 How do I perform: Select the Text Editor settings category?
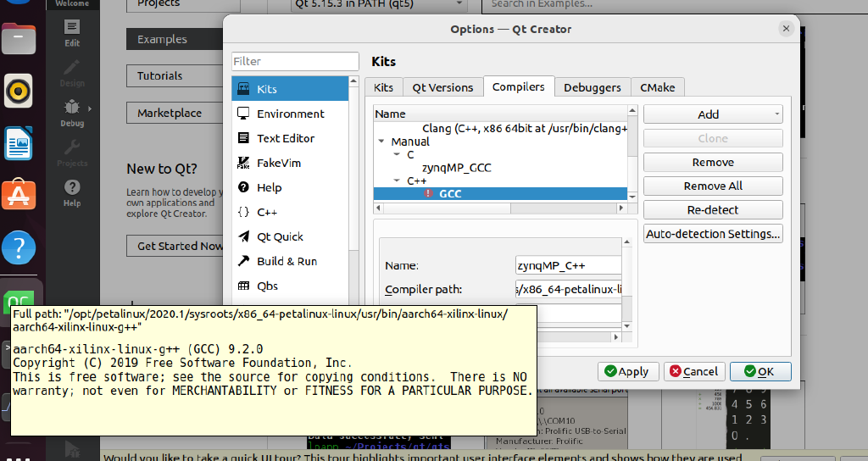[286, 138]
